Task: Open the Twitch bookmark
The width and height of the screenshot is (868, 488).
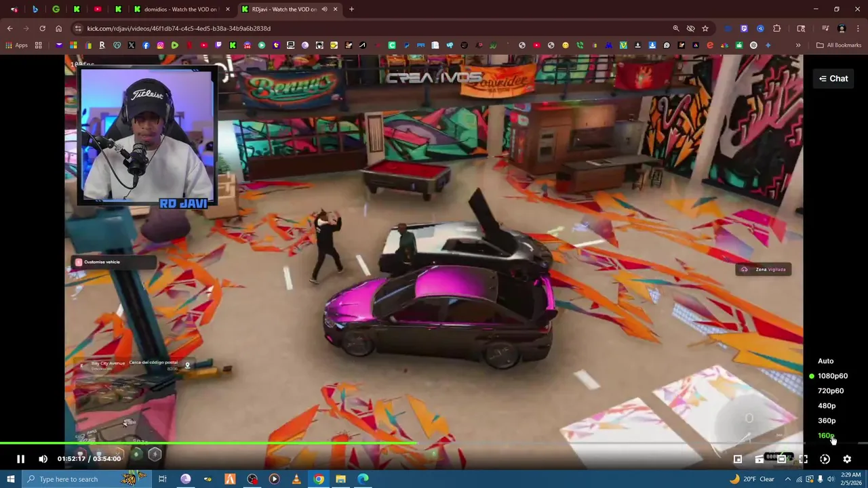Action: [218, 45]
